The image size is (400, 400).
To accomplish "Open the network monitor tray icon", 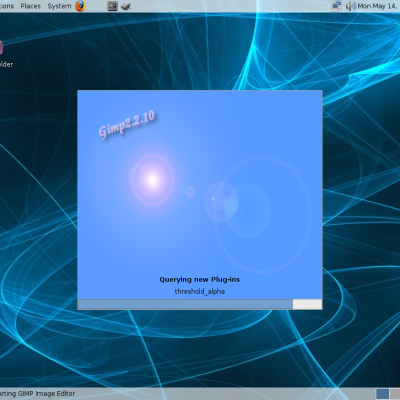I will coord(336,6).
